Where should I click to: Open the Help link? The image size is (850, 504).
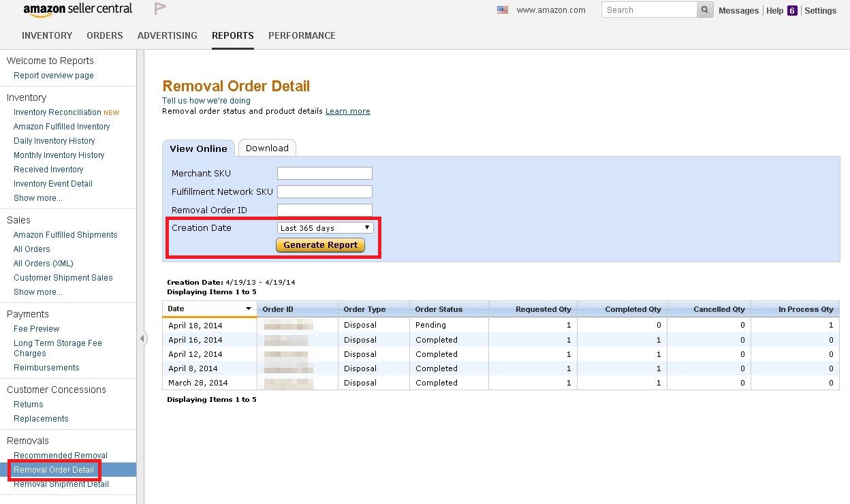click(775, 11)
